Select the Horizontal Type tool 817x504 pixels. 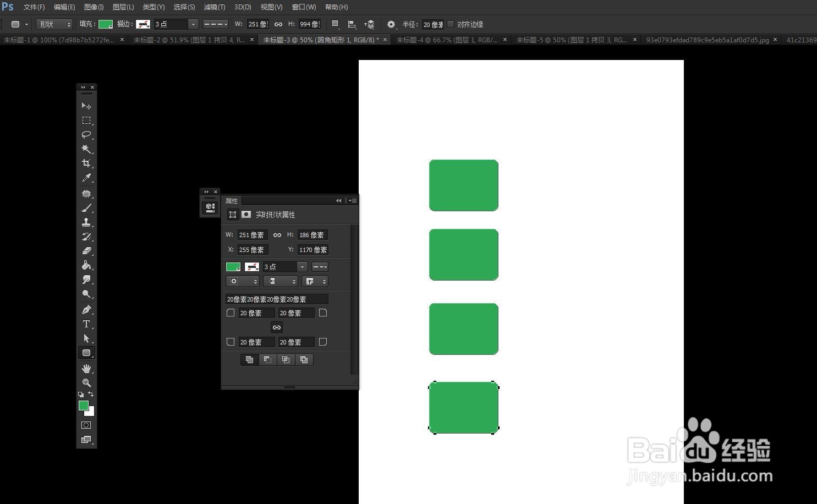point(86,324)
